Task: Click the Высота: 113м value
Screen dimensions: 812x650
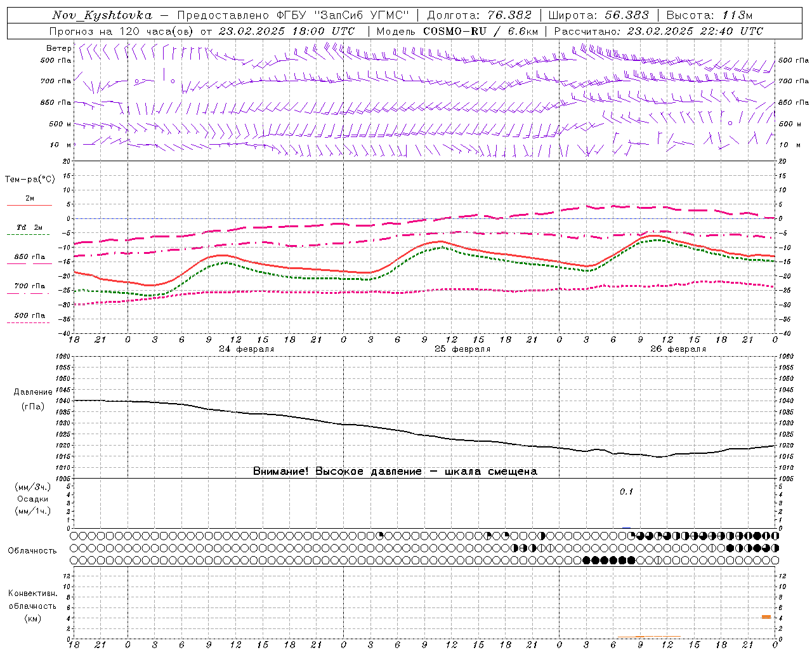Action: pyautogui.click(x=709, y=15)
